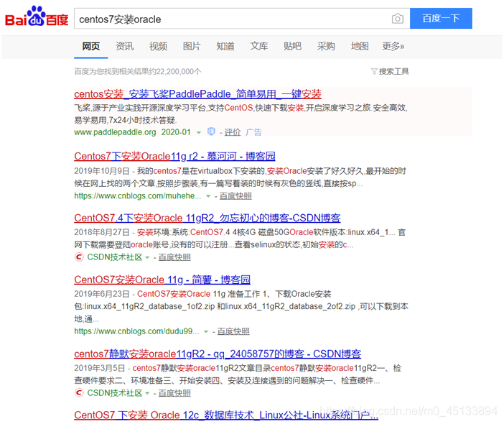Screen dimensions: 504x424
Task: Open CentOS7.4下安装Oracle 11gR2 CSDN result
Action: pos(207,218)
